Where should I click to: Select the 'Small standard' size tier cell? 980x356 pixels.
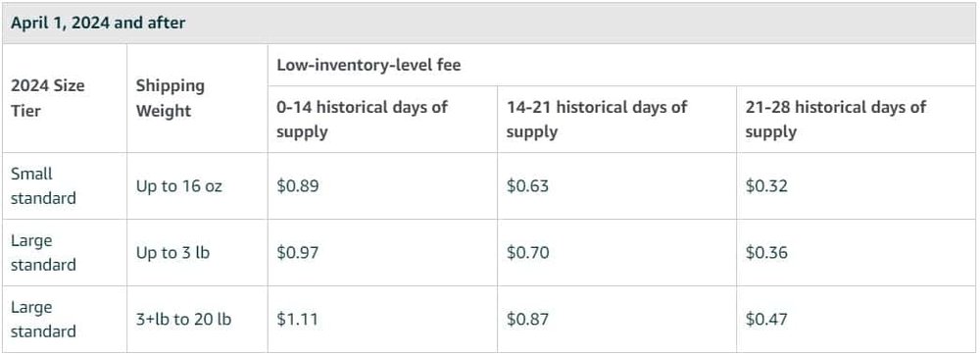pyautogui.click(x=43, y=185)
